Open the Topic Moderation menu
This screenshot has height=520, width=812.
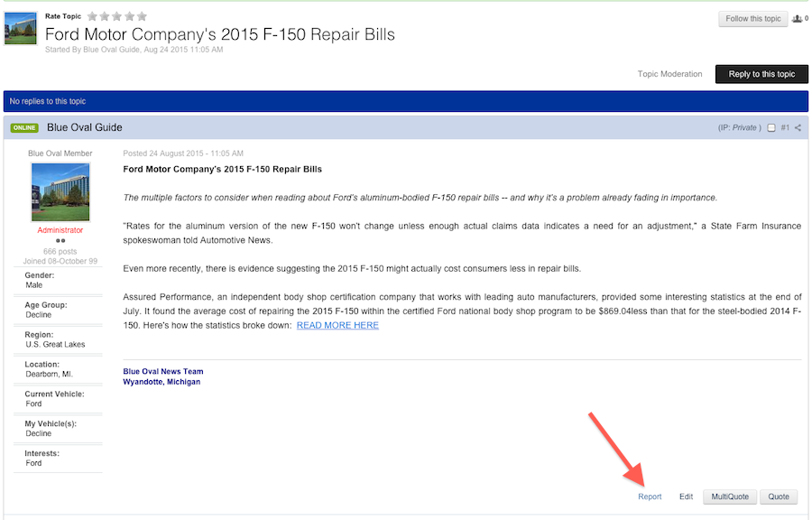[x=669, y=74]
